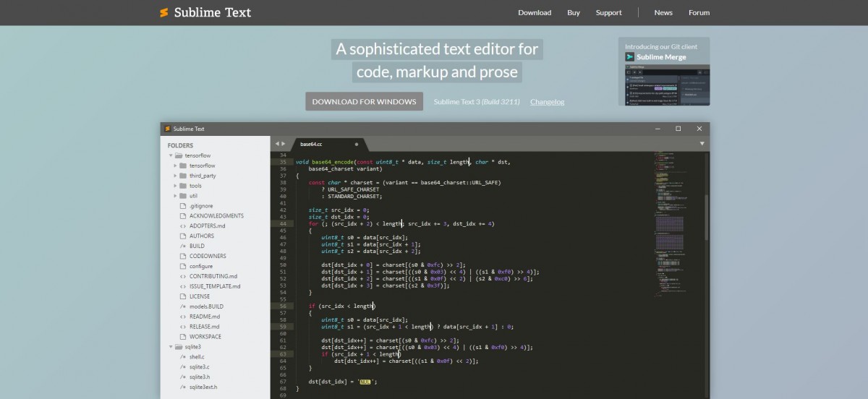The width and height of the screenshot is (868, 399).
Task: Click line number 56 in the gutter
Action: coord(282,306)
